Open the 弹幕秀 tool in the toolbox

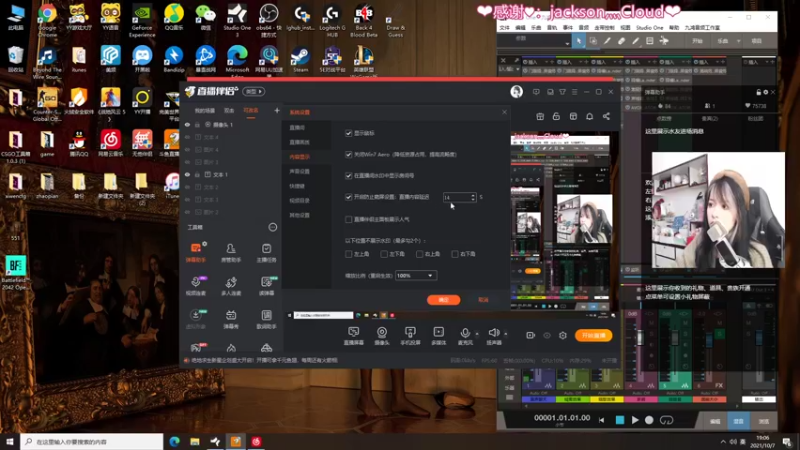click(231, 319)
